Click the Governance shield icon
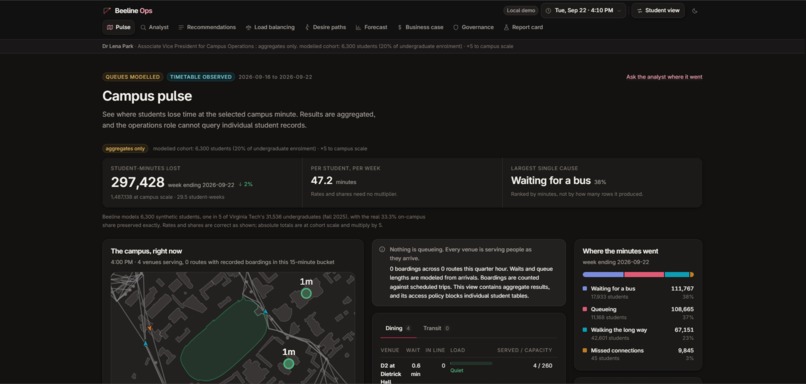Viewport: 806px width, 384px height. 455,27
